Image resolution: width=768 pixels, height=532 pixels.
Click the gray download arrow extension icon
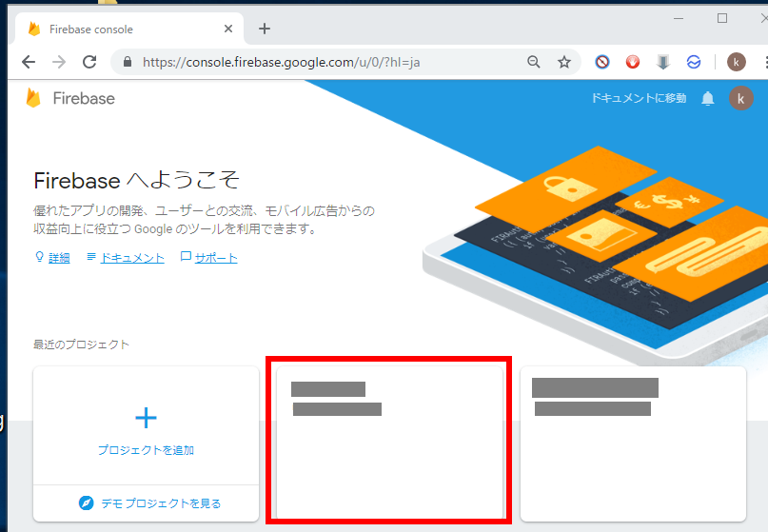point(662,62)
